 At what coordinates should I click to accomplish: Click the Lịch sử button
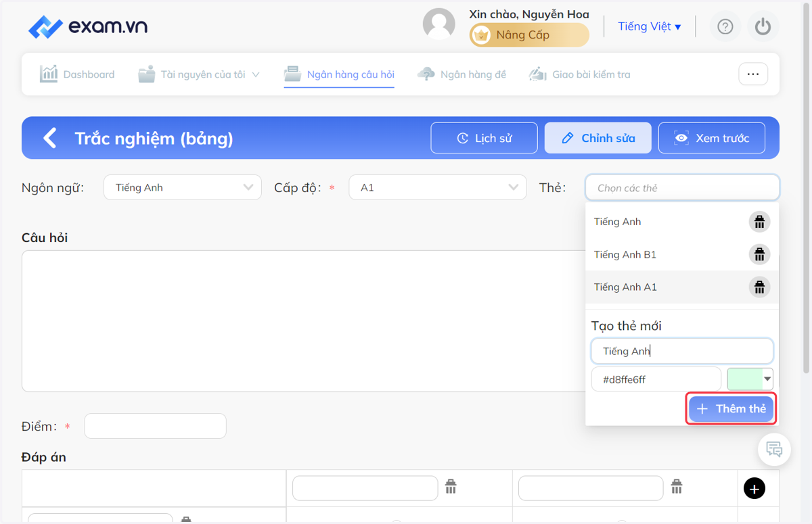point(484,138)
